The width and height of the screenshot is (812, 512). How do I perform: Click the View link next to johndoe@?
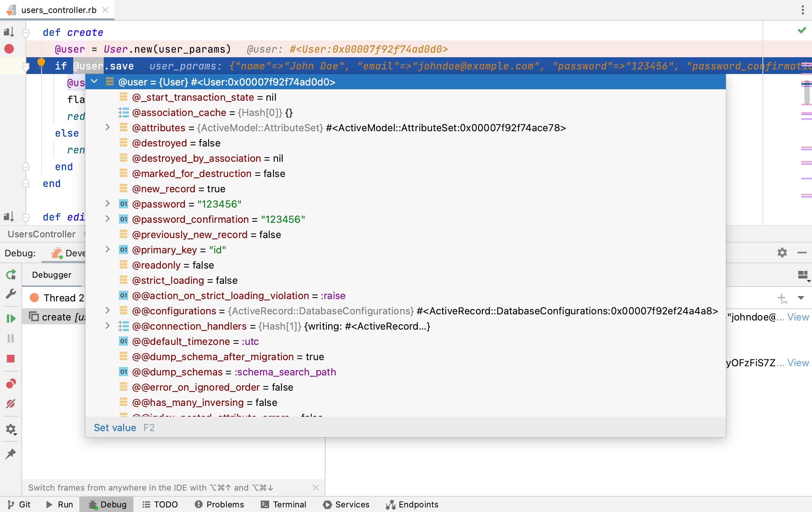point(798,317)
